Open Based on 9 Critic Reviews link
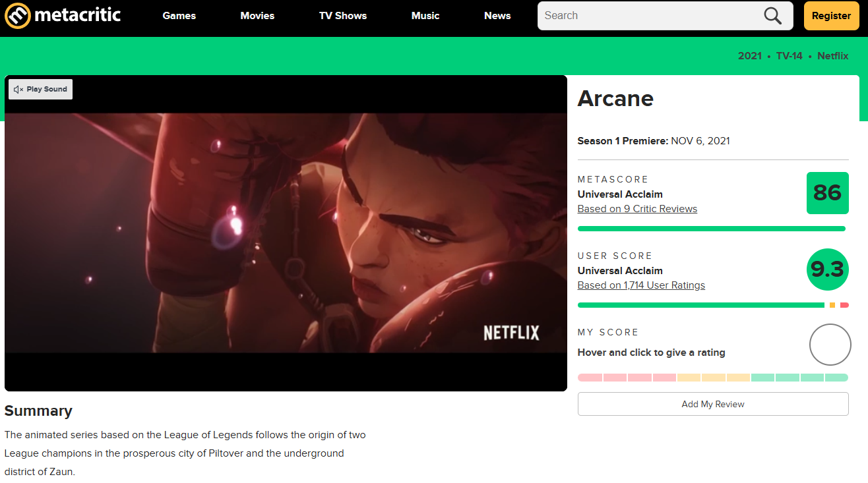 click(637, 209)
